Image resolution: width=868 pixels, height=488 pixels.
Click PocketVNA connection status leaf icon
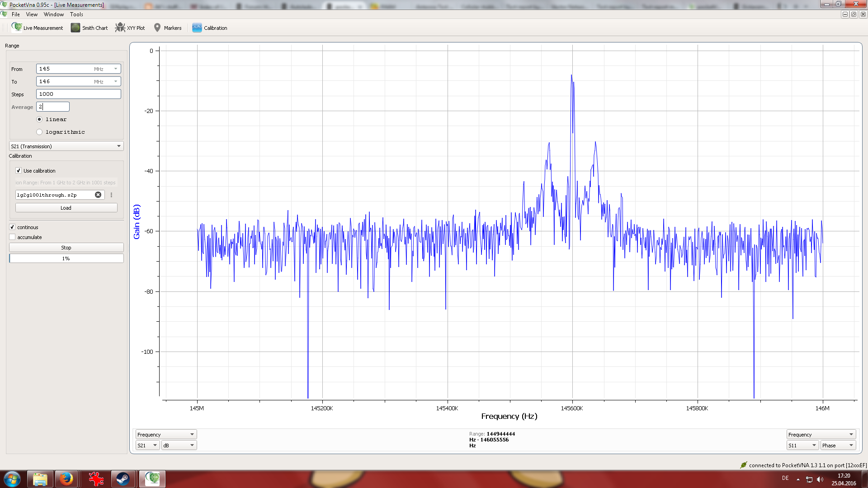[x=743, y=465]
